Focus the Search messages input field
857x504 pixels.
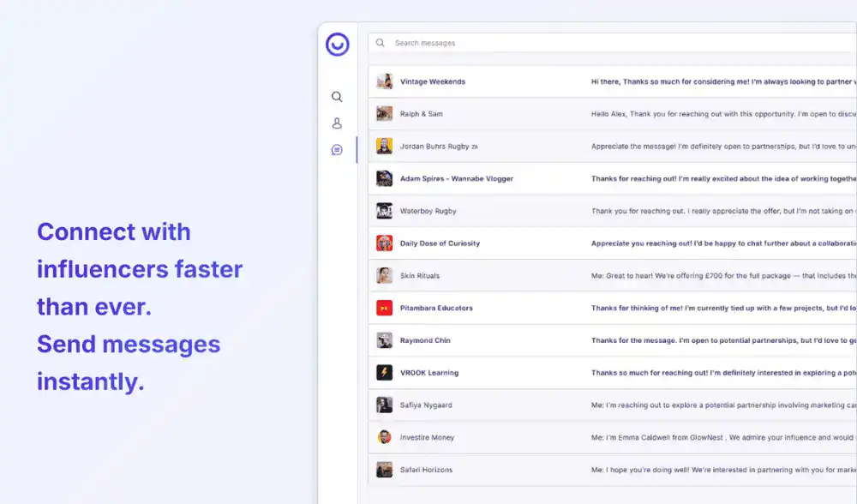pos(600,43)
